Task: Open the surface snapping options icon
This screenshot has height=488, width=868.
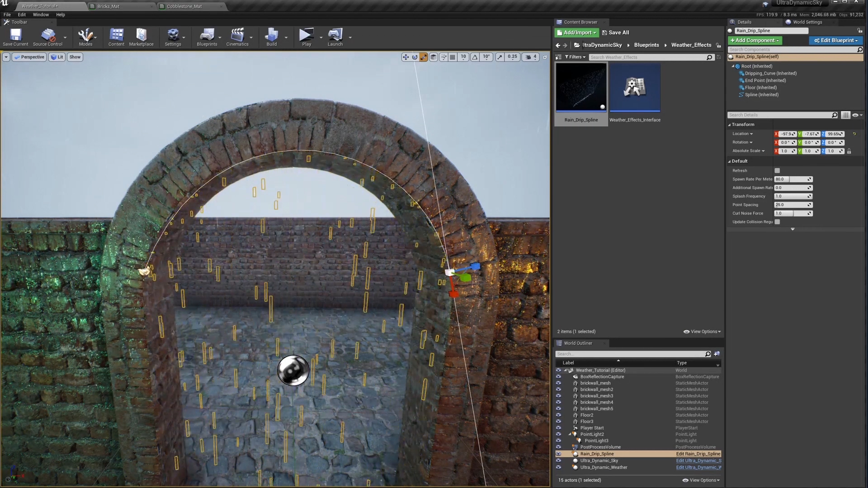Action: click(443, 57)
